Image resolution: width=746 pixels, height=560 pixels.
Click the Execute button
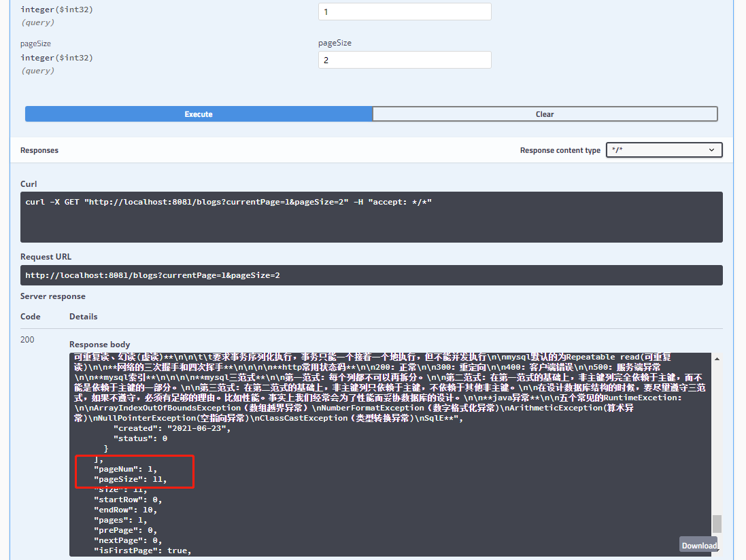point(198,113)
